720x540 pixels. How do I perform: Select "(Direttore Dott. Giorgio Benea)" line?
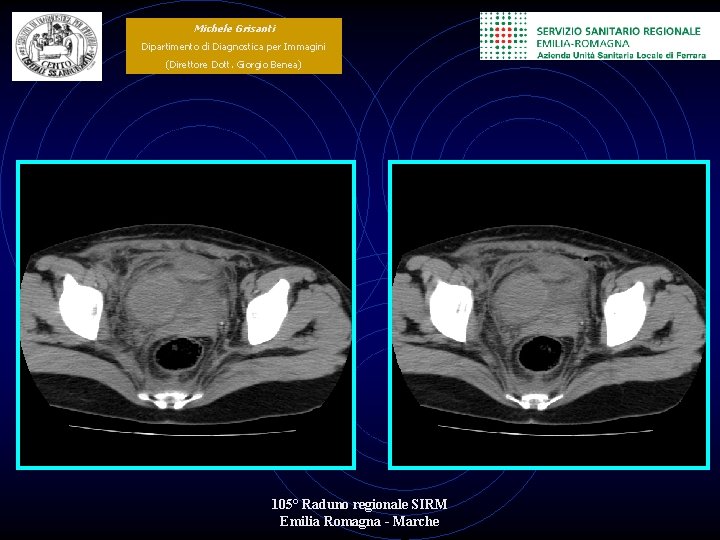[x=233, y=64]
